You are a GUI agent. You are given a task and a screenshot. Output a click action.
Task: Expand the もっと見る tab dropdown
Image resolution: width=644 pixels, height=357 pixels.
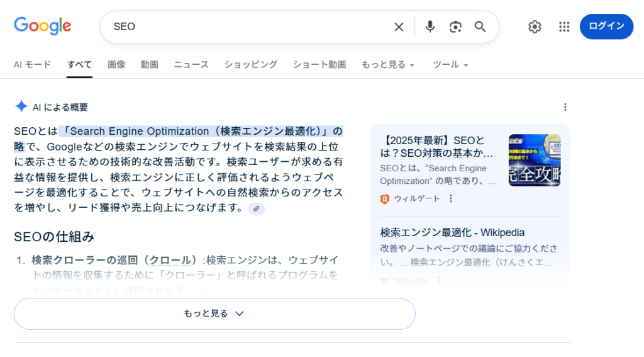point(387,65)
